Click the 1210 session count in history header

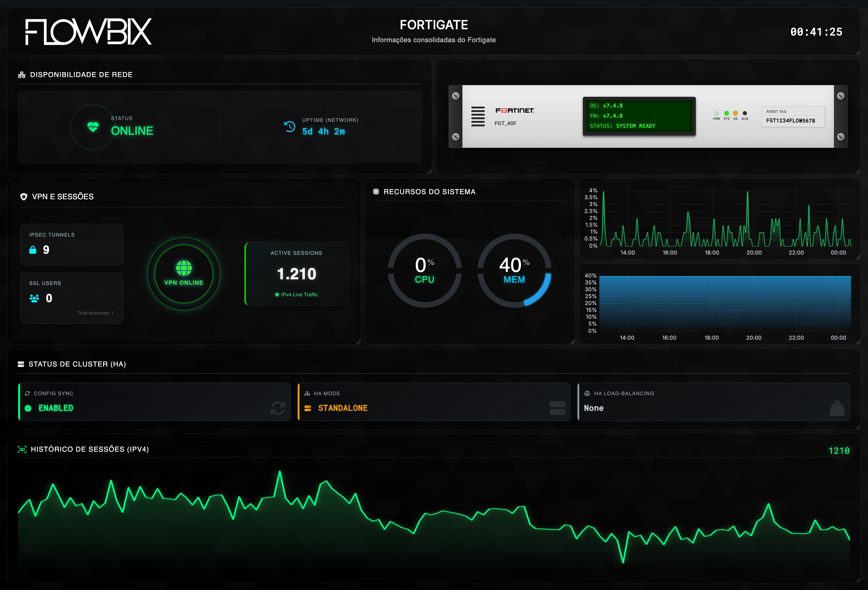(839, 451)
